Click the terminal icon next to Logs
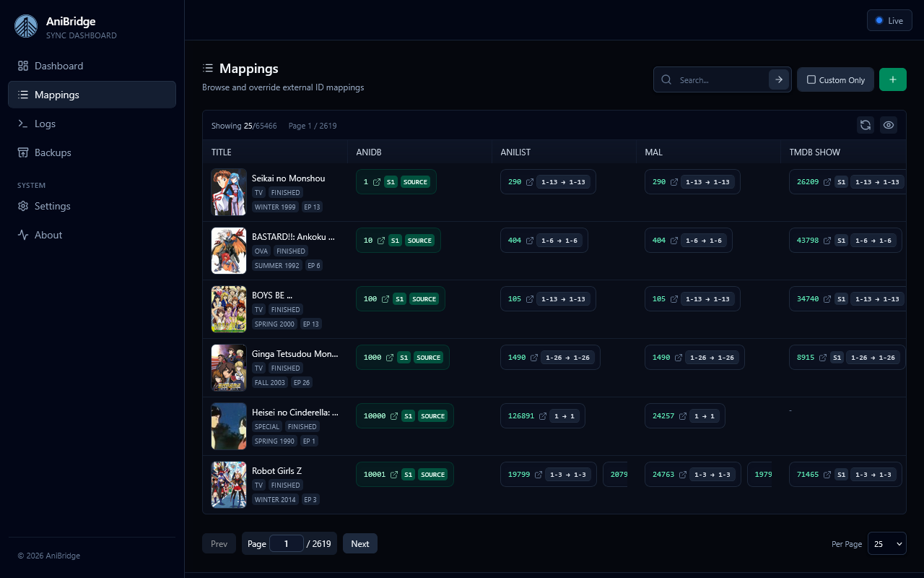This screenshot has height=578, width=924. coord(22,124)
